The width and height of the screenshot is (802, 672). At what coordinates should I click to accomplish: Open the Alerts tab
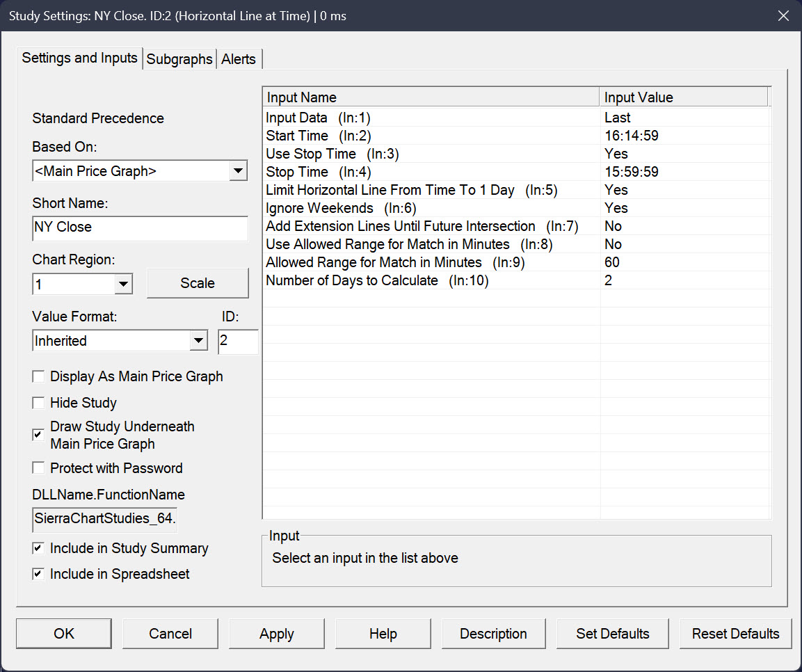tap(239, 59)
